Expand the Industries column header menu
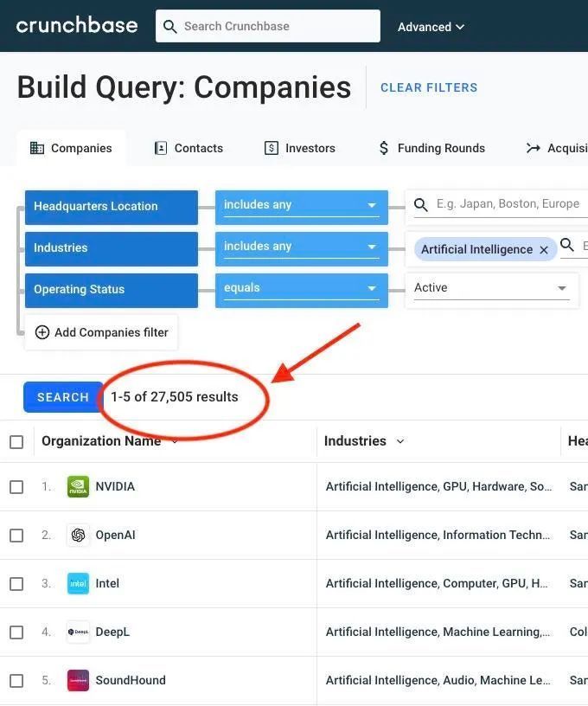 [400, 442]
